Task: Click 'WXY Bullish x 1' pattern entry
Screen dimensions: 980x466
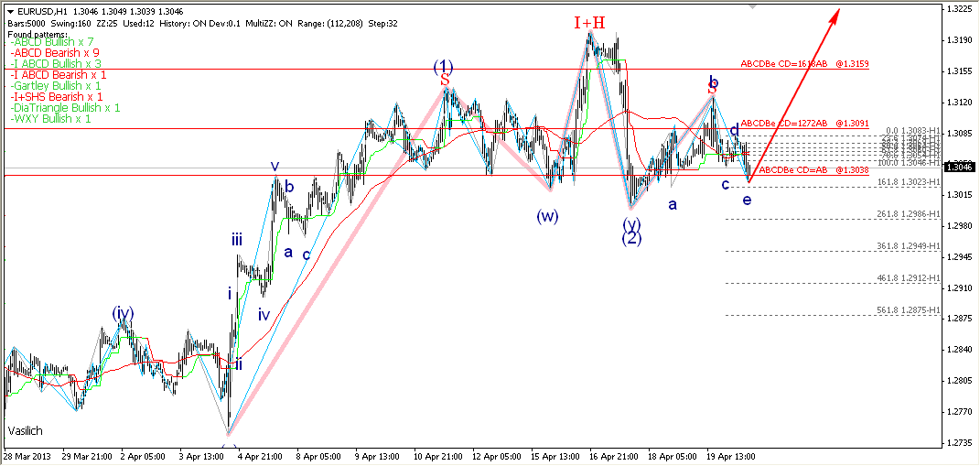Action: click(x=53, y=118)
